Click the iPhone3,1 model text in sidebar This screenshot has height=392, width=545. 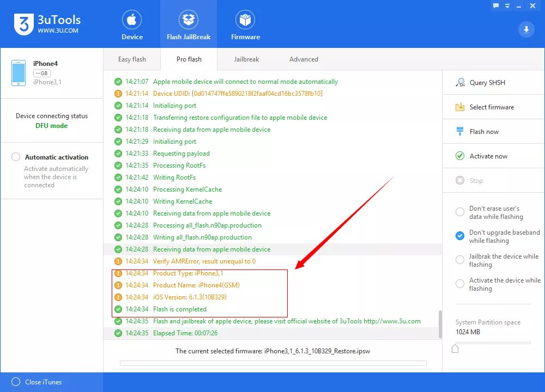(47, 82)
